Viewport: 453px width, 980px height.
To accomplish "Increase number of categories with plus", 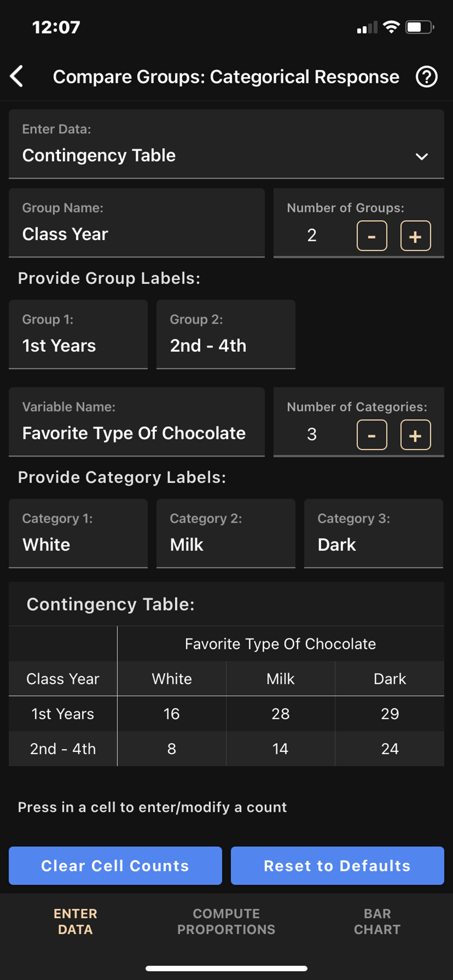I will pyautogui.click(x=415, y=435).
